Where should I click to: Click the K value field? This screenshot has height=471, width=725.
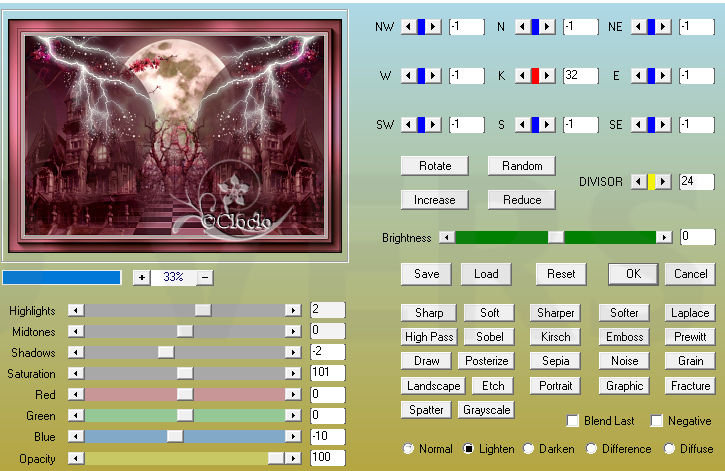(581, 75)
